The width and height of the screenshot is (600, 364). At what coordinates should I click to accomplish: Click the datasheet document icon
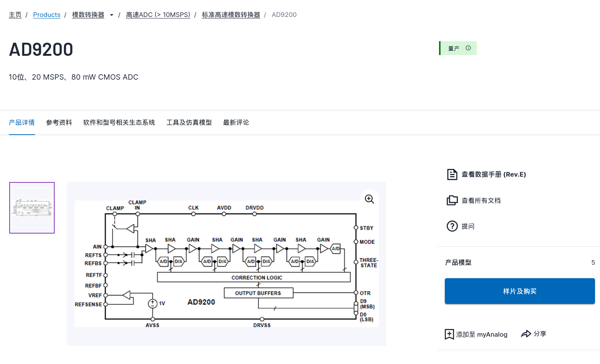click(x=452, y=174)
